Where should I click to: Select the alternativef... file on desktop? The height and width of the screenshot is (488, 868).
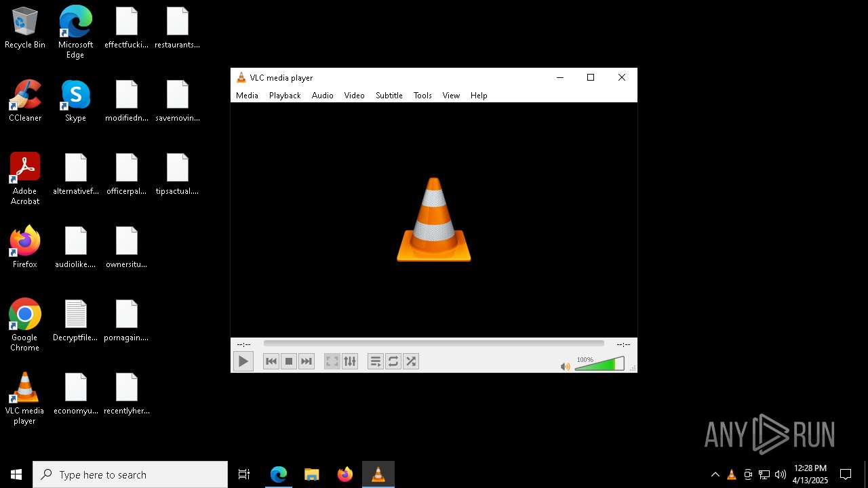tap(75, 174)
